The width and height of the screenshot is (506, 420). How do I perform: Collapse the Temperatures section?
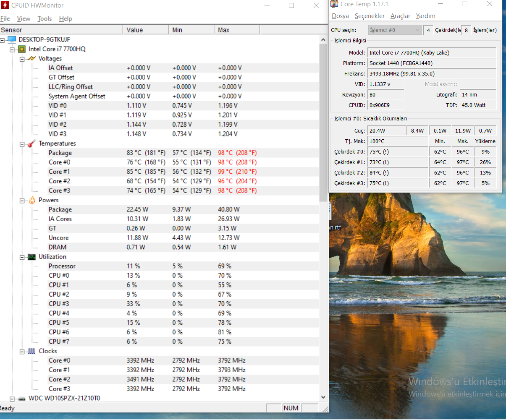[x=22, y=144]
